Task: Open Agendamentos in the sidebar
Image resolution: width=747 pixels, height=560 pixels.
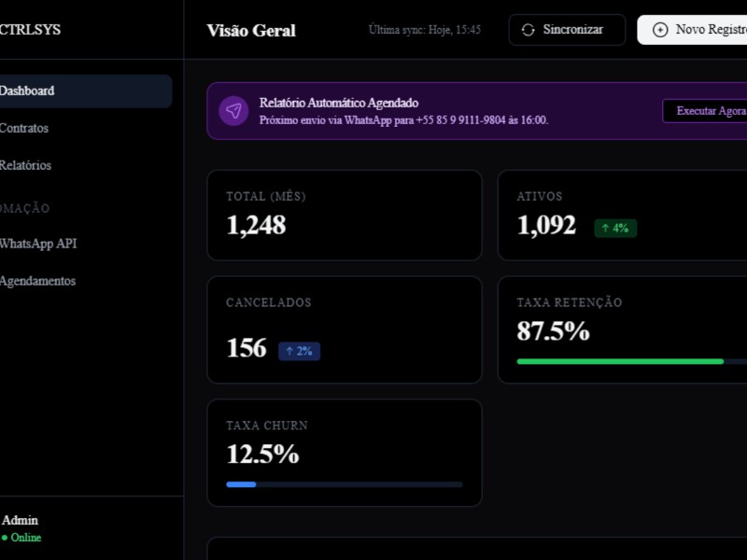Action: coord(37,281)
